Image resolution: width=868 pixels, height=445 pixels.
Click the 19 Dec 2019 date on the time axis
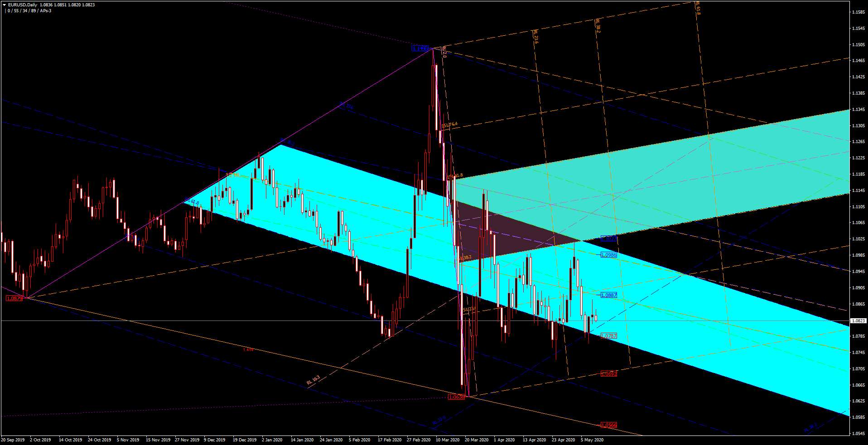point(245,440)
